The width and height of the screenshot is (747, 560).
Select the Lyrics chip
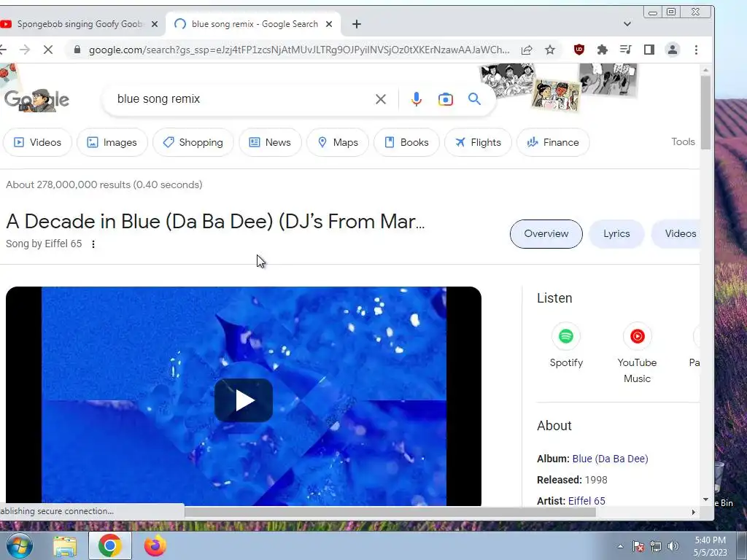tap(616, 234)
